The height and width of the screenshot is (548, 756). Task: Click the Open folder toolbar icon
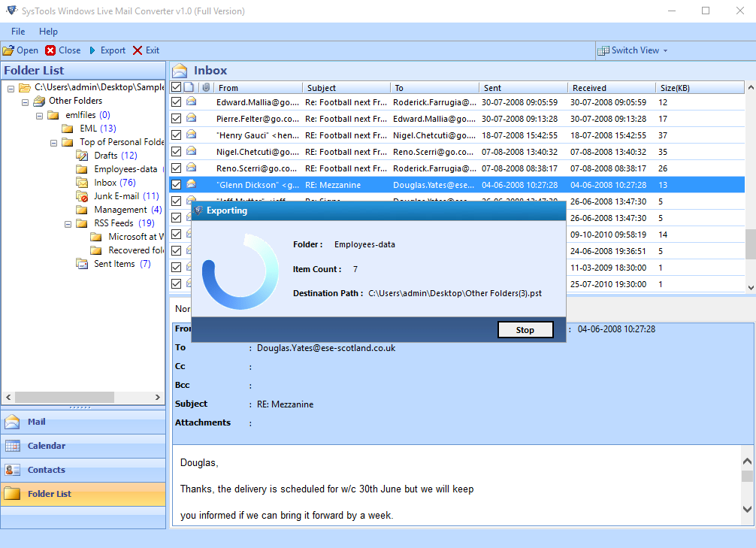point(8,50)
